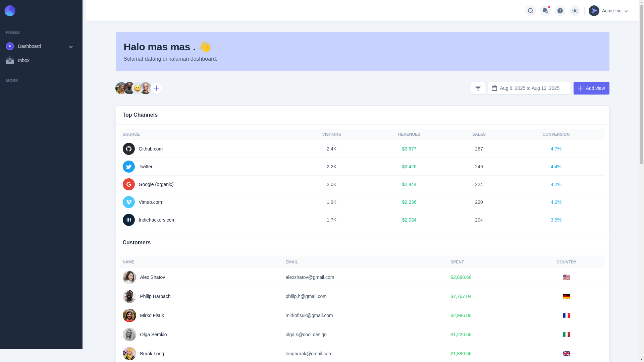The height and width of the screenshot is (362, 644).
Task: Click the Github.com channel icon
Action: tap(128, 149)
